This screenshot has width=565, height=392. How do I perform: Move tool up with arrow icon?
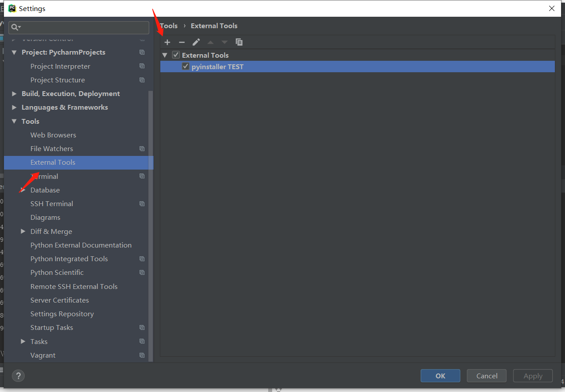coord(210,42)
